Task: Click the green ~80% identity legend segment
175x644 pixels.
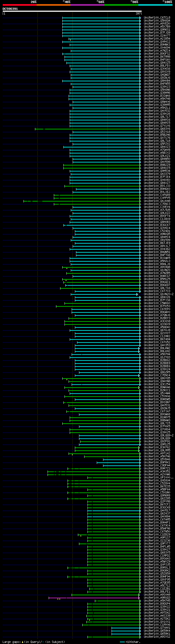Action: (121, 5)
